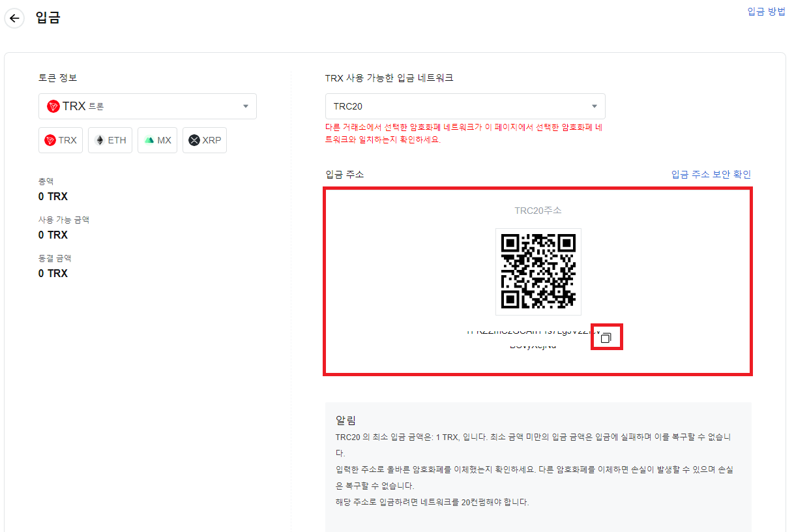Click the TRC20주소 label
The image size is (794, 532).
[538, 211]
